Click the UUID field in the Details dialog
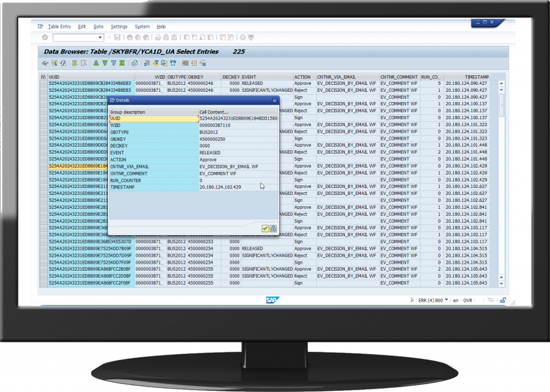This screenshot has width=550, height=392. click(x=154, y=119)
